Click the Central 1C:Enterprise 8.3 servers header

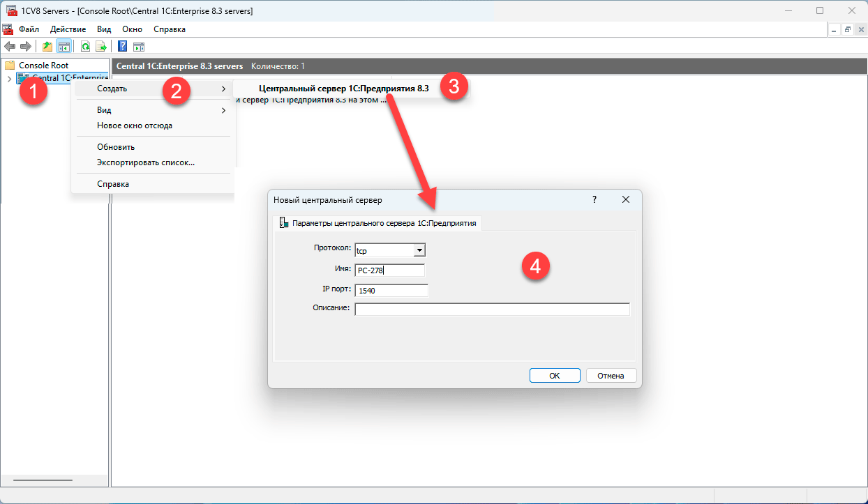(x=180, y=66)
